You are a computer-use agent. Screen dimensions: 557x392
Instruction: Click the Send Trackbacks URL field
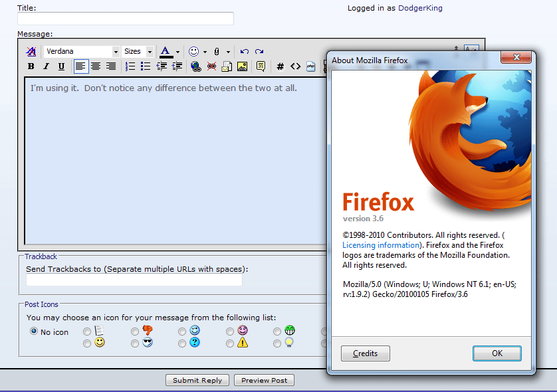(x=134, y=280)
